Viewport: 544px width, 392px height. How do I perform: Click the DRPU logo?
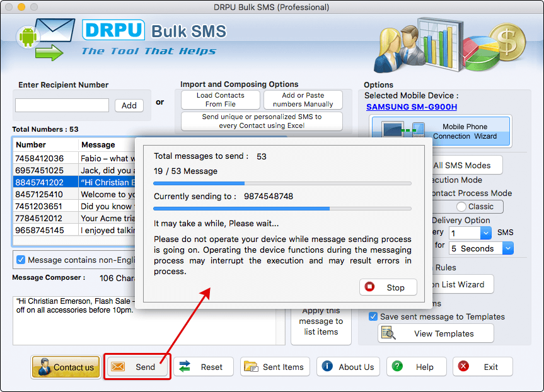pos(113,30)
